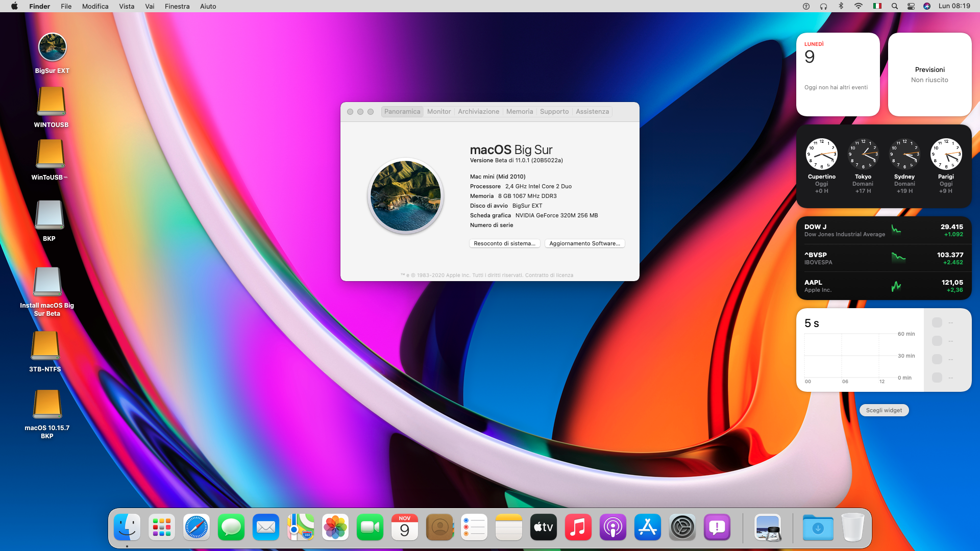The width and height of the screenshot is (980, 551).
Task: Switch to the Archiviazione tab
Action: pos(478,111)
